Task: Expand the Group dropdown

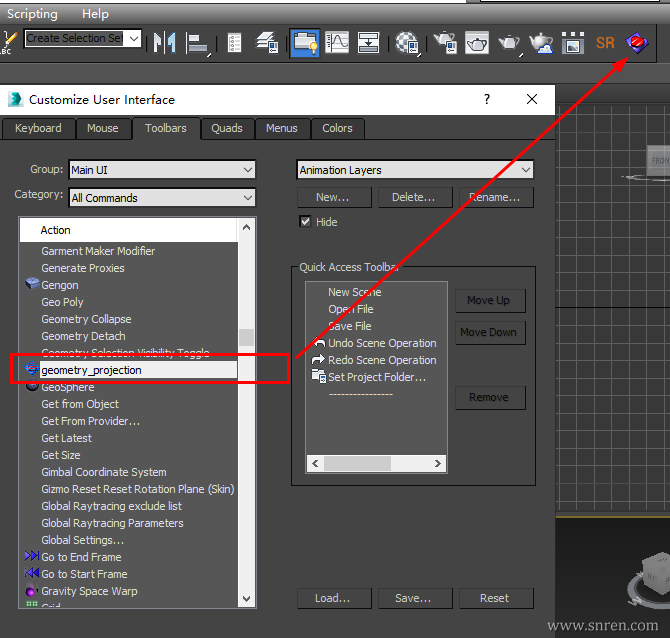Action: point(248,170)
